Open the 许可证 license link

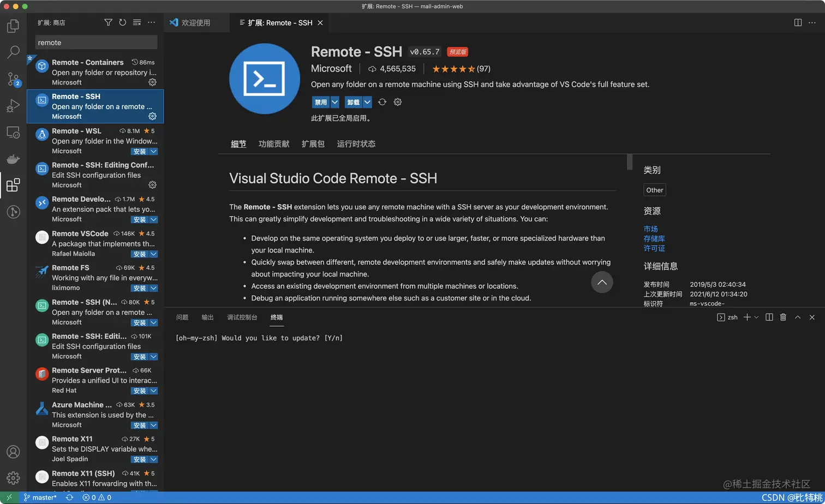point(654,248)
